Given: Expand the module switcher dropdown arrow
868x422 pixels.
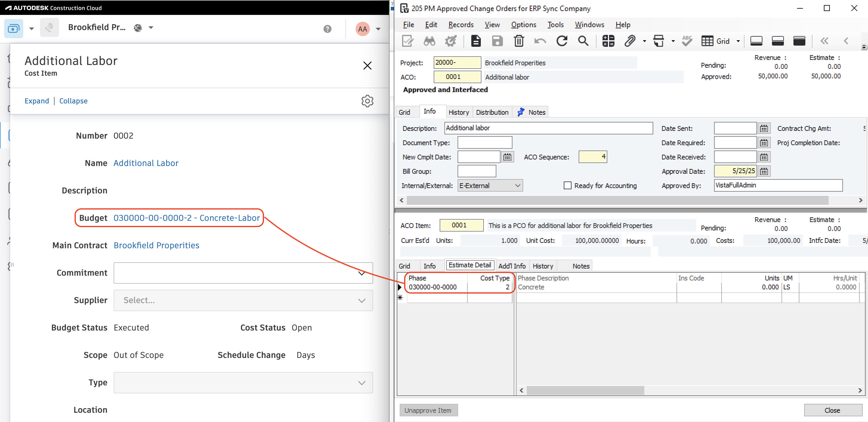Looking at the screenshot, I should point(32,29).
